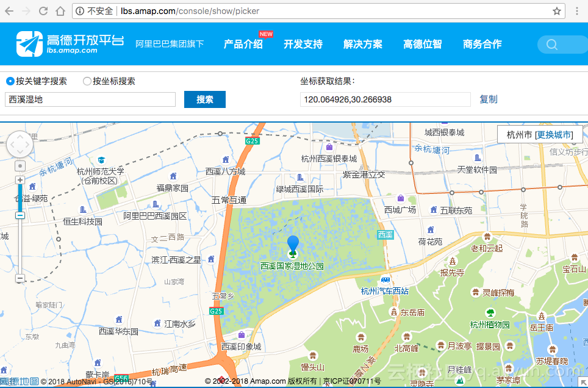Open the 解决方案 menu
This screenshot has height=388, width=588.
tap(362, 45)
